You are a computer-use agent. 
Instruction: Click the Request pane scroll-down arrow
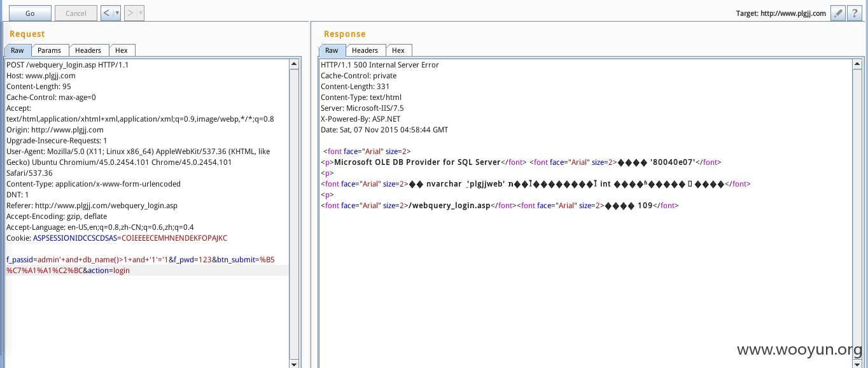tap(294, 364)
